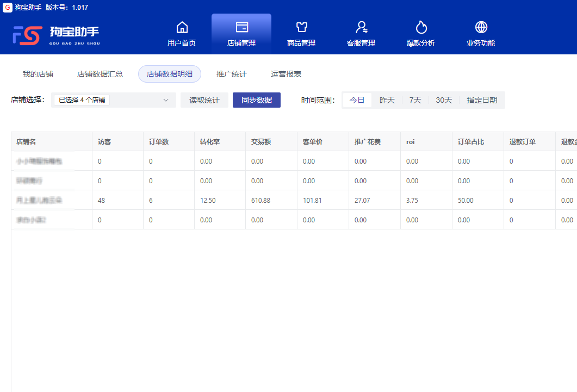Image resolution: width=577 pixels, height=392 pixels.
Task: Click the red G app icon in title bar
Action: coord(8,8)
